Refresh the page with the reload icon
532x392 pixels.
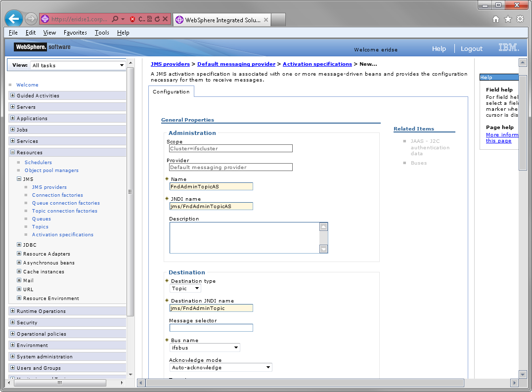[157, 19]
